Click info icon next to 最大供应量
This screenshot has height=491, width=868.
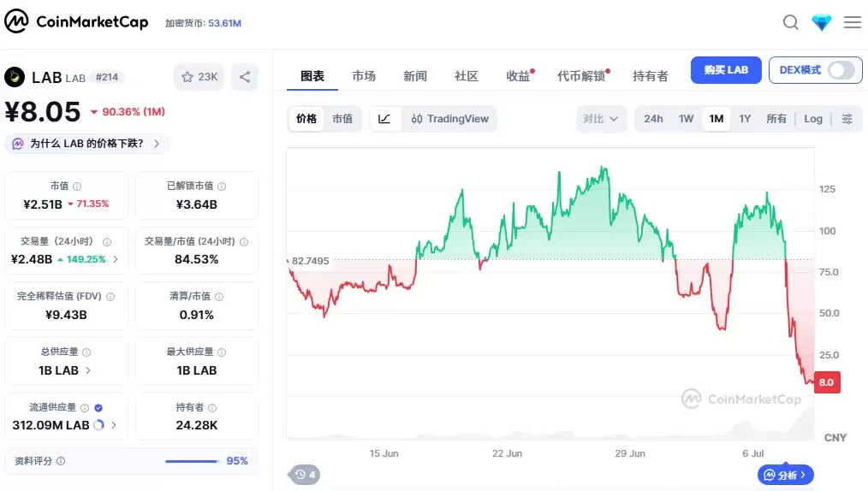pos(222,352)
